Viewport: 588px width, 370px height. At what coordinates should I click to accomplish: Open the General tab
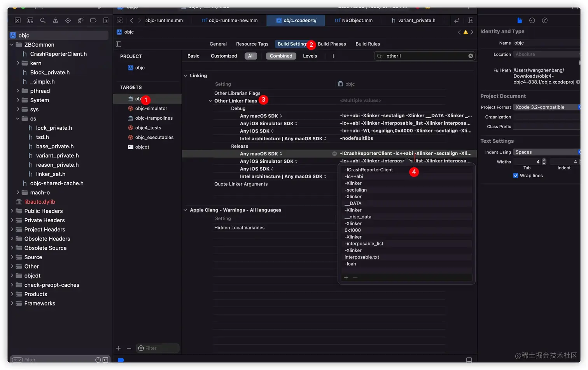218,44
